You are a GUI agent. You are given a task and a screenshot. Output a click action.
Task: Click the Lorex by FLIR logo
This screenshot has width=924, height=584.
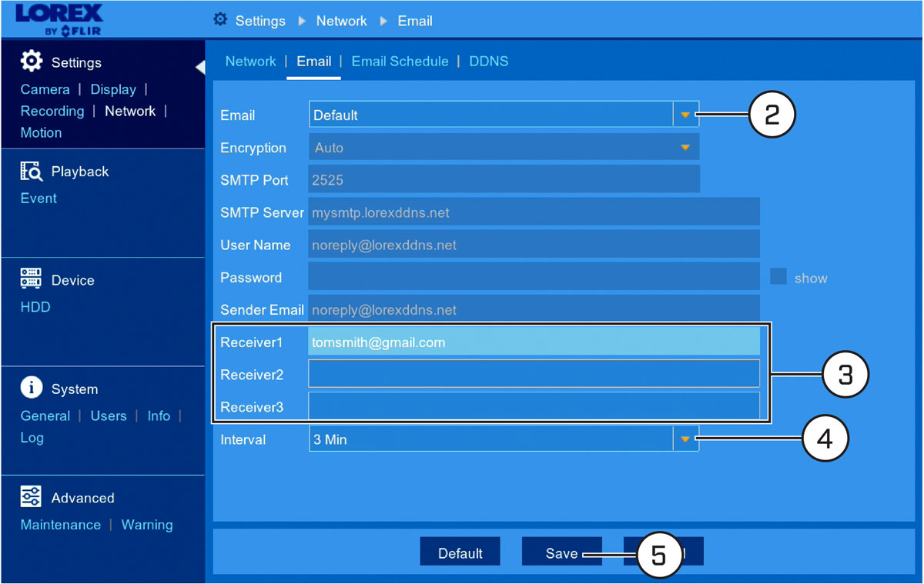pyautogui.click(x=59, y=20)
